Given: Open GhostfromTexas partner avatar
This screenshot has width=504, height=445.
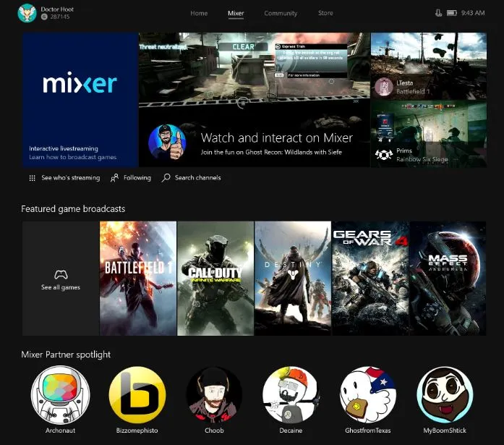Looking at the screenshot, I should 368,395.
